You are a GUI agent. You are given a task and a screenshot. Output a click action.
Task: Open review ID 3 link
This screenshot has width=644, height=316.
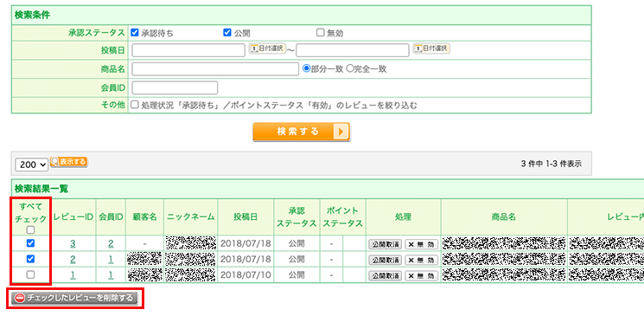(x=73, y=243)
